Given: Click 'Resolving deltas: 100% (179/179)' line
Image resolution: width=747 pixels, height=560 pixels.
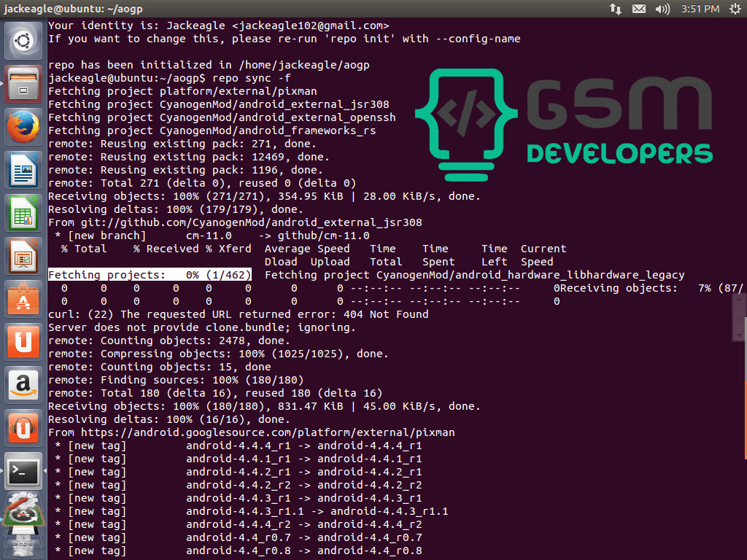Looking at the screenshot, I should 176,209.
